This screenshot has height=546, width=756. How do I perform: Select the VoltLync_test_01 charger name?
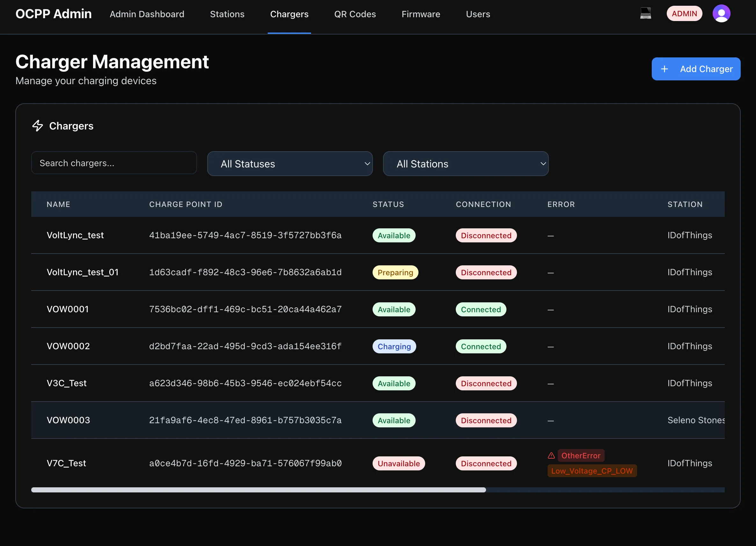(x=83, y=272)
